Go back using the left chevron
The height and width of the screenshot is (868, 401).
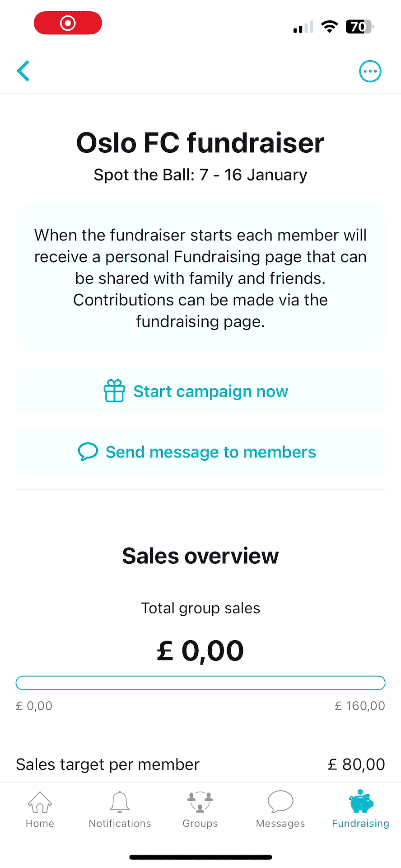click(23, 71)
